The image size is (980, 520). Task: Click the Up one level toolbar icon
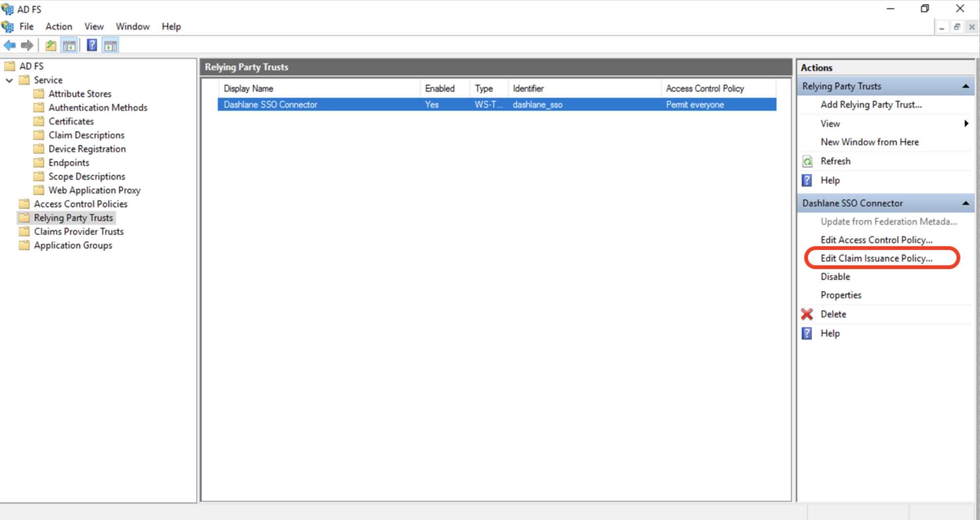(51, 46)
